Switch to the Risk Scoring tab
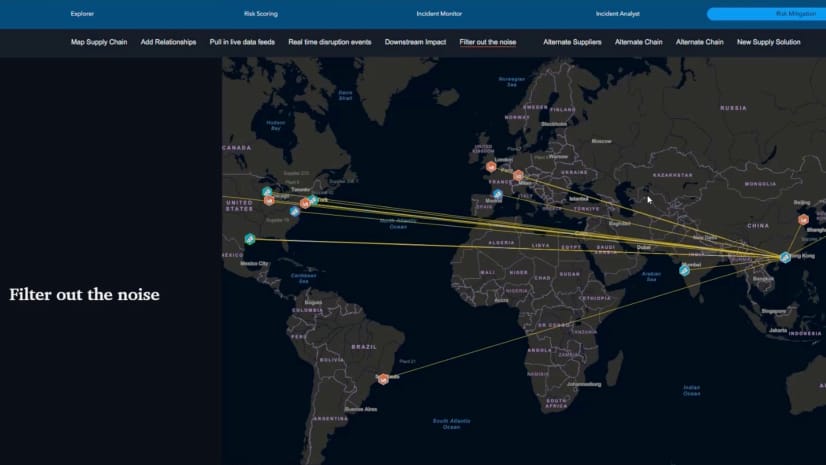The image size is (826, 465). (261, 14)
